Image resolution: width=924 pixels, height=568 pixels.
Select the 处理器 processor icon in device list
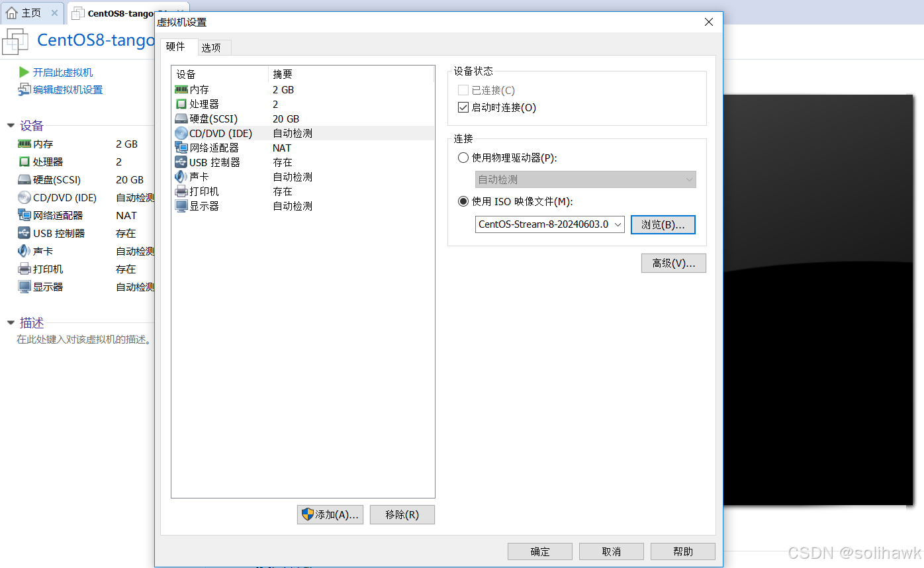coord(181,104)
